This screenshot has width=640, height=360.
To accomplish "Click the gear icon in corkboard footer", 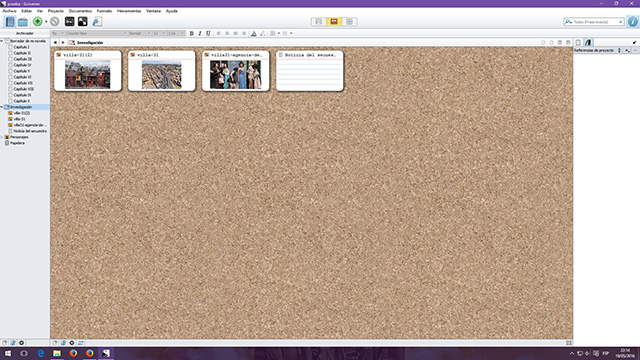I will pyautogui.click(x=72, y=343).
